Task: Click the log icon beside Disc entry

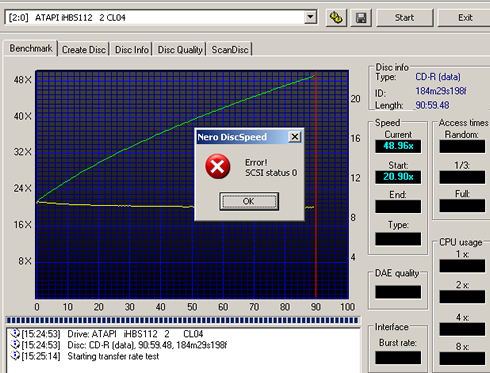Action: tap(15, 344)
